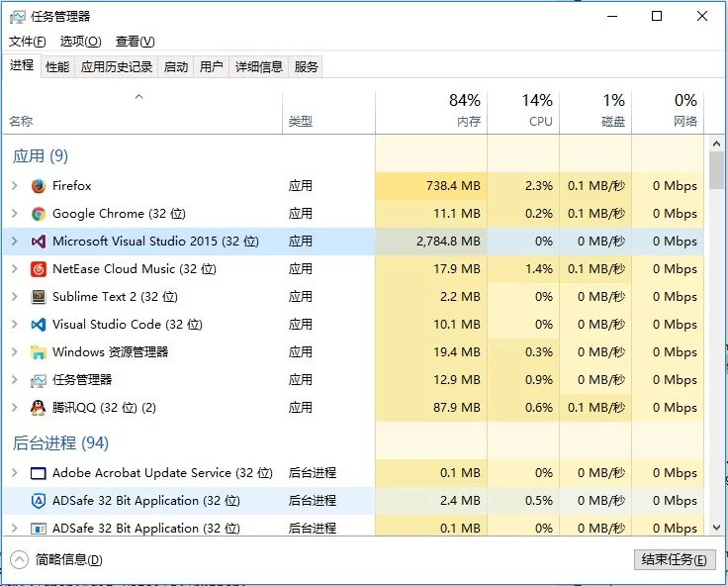Click the 2,784.8 MB memory cell
Screen dimensions: 728x586
tap(431, 242)
